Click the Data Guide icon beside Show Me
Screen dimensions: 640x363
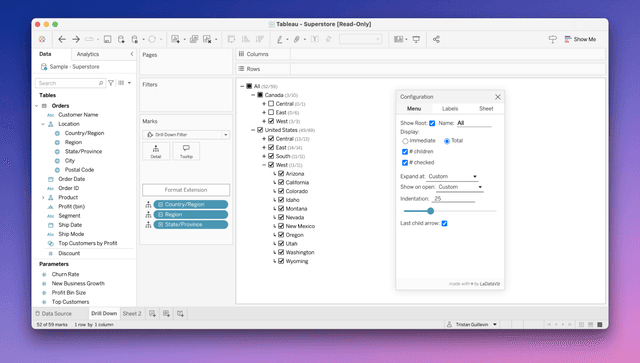tap(553, 39)
